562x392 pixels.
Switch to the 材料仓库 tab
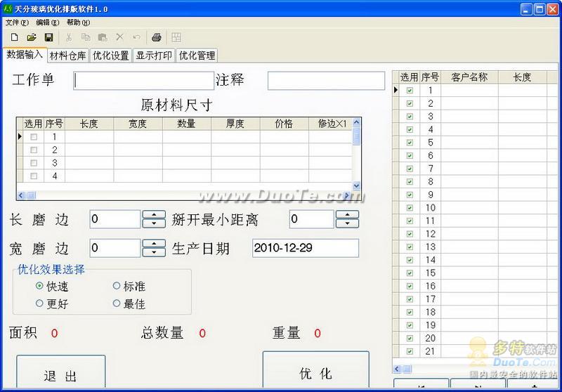(68, 55)
